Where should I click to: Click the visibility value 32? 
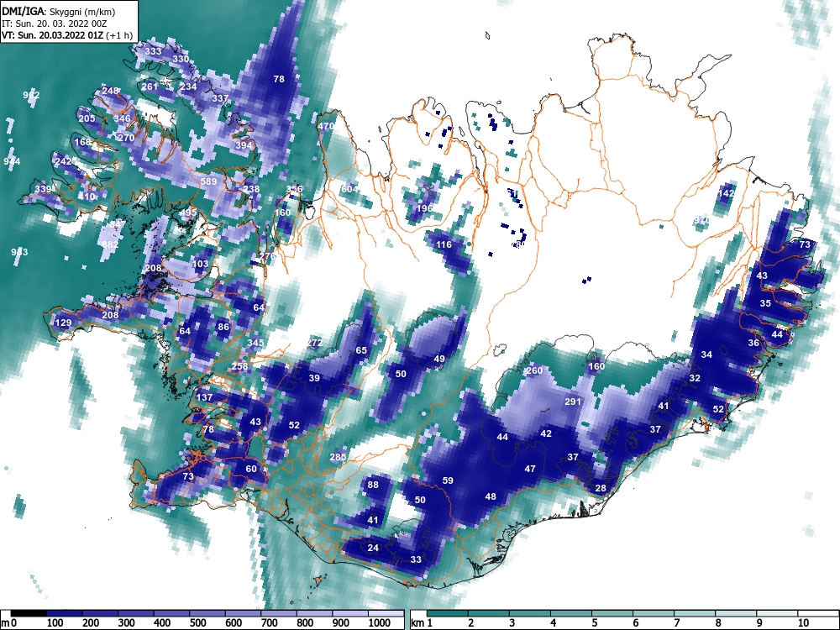point(695,378)
